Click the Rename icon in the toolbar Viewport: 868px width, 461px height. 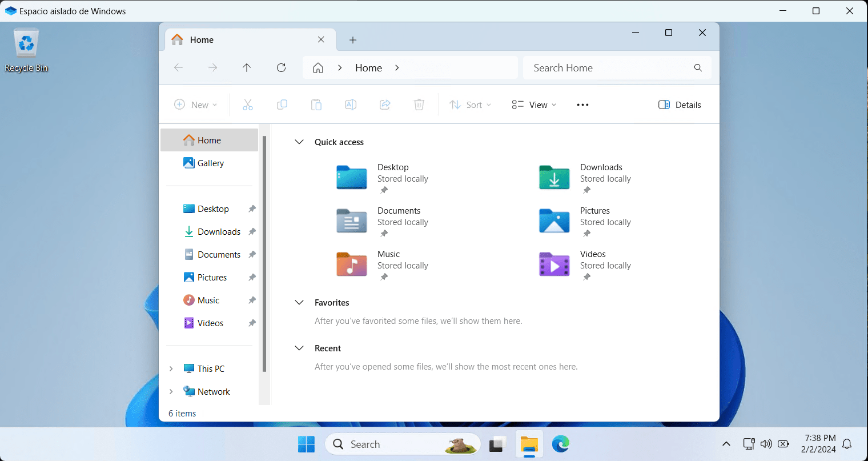pos(350,105)
